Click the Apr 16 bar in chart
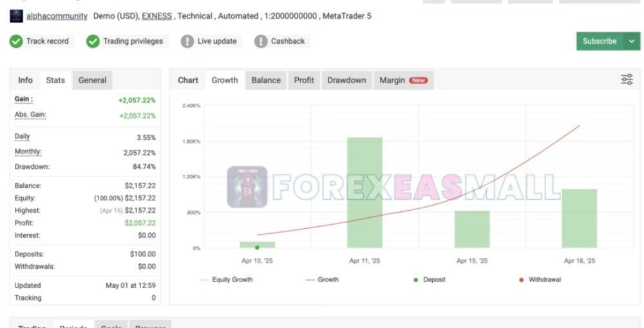644x328 pixels. 580,218
